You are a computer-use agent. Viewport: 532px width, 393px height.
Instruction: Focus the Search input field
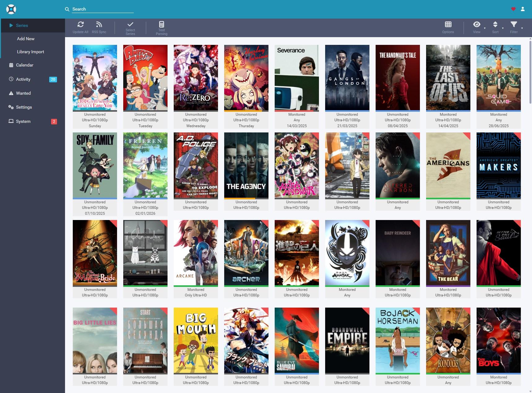[103, 9]
